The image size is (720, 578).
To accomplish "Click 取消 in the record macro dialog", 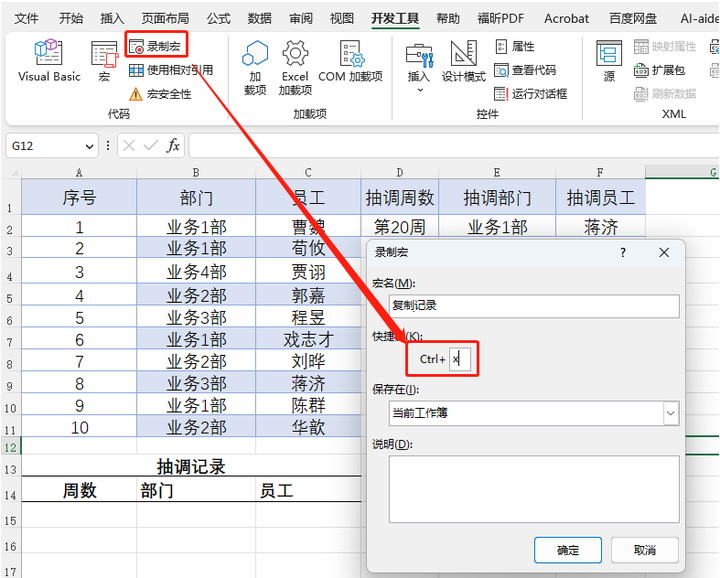I will click(645, 550).
